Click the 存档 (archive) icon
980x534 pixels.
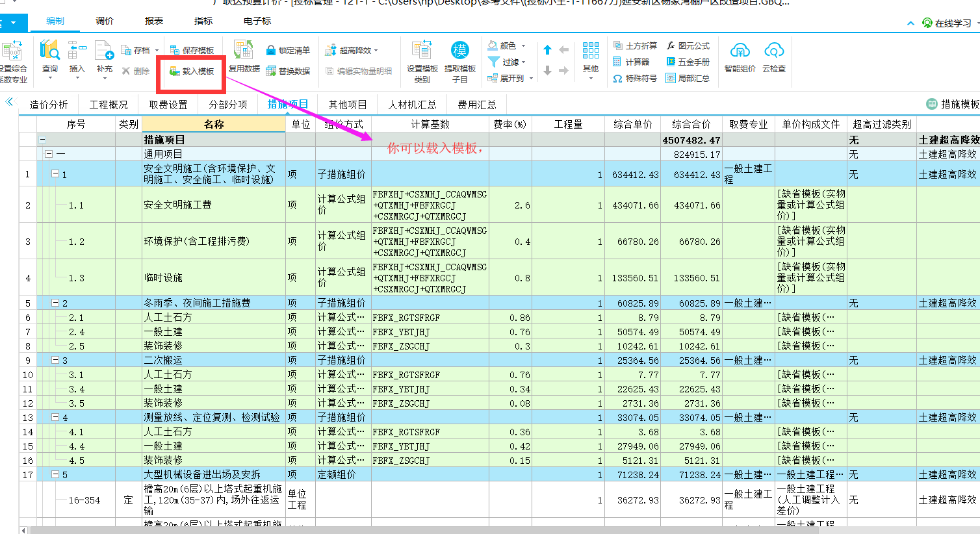[x=127, y=50]
